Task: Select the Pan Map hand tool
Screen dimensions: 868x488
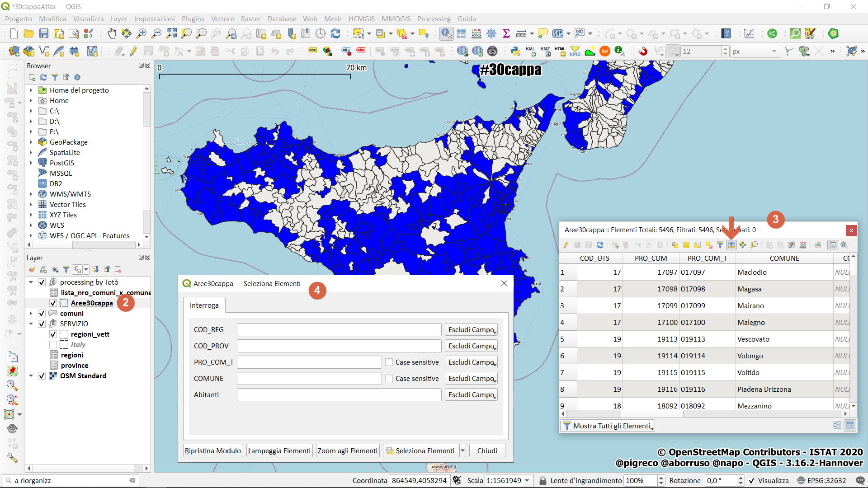Action: pos(112,33)
